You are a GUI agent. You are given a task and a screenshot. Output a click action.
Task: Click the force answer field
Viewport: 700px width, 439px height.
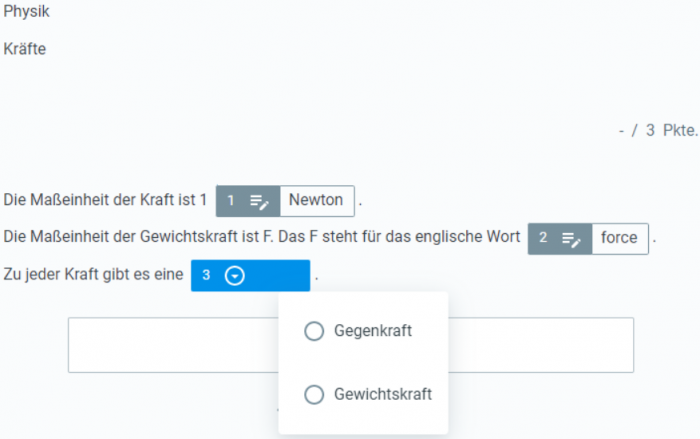(x=620, y=238)
